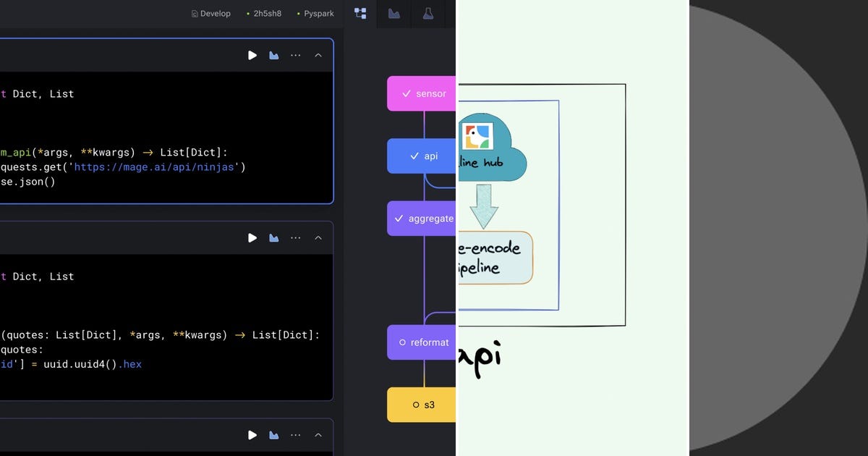868x456 pixels.
Task: Open the ellipsis menu on the second block
Action: tap(295, 237)
